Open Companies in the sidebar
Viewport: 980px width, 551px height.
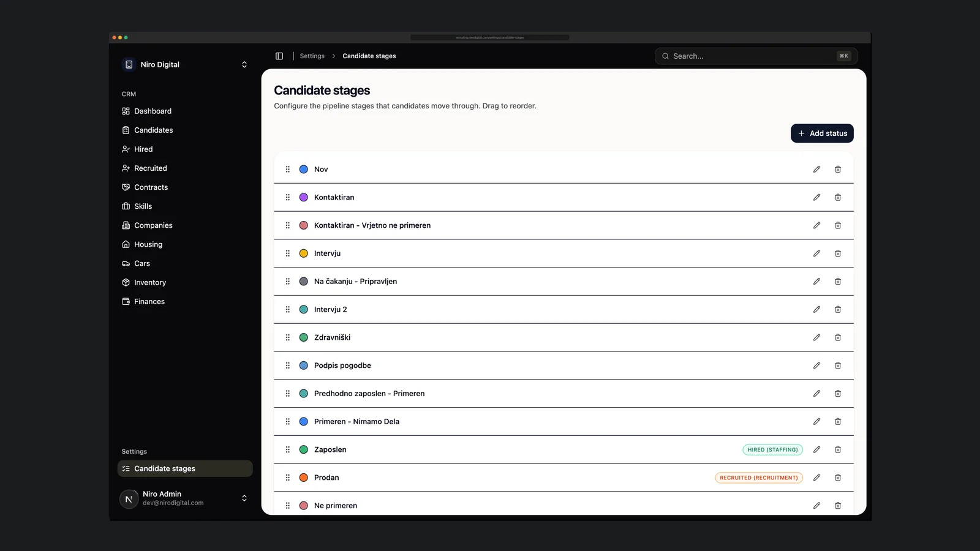click(x=185, y=225)
